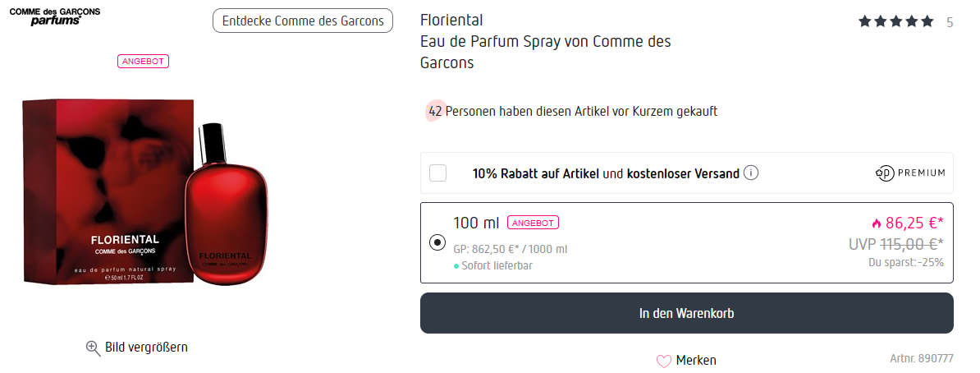Viewport: 980px width, 373px height.
Task: Select the 100 ml size radio button
Action: pyautogui.click(x=437, y=243)
